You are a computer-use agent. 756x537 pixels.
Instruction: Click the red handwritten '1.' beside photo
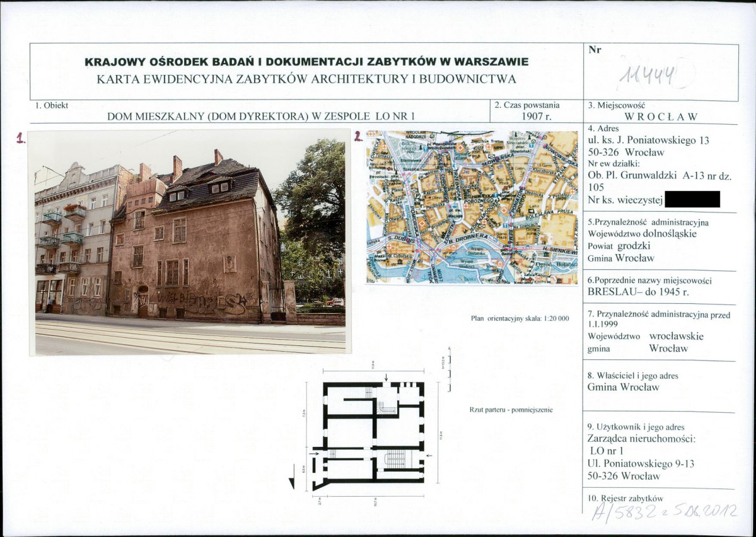21,139
